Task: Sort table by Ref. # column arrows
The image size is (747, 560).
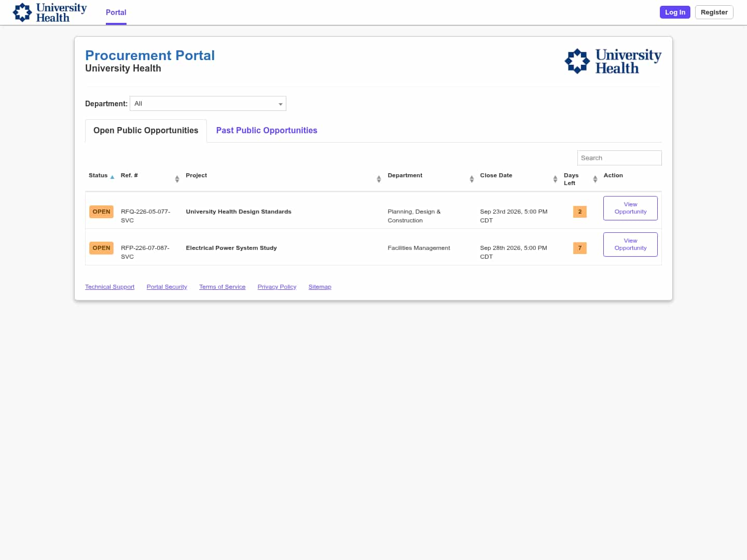Action: click(177, 179)
